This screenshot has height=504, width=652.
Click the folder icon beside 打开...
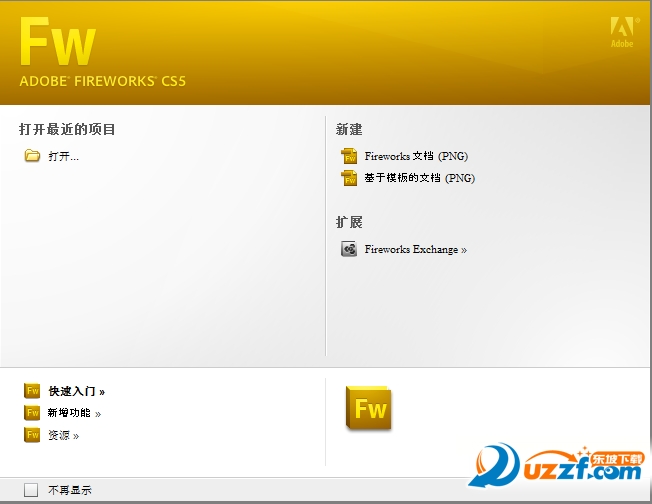[x=32, y=156]
